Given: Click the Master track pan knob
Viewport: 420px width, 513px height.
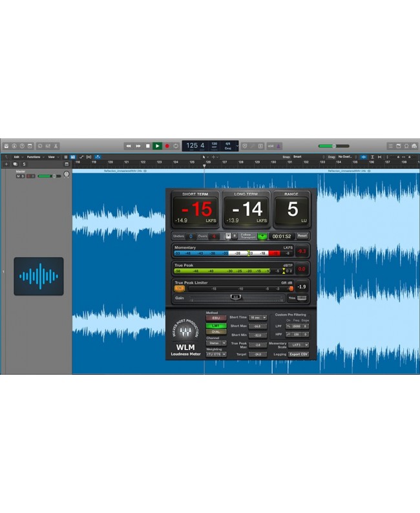Looking at the screenshot, I should click(x=67, y=174).
